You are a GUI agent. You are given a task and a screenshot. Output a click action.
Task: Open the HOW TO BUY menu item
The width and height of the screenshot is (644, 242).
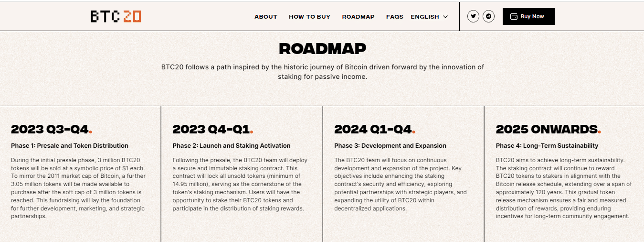click(309, 17)
